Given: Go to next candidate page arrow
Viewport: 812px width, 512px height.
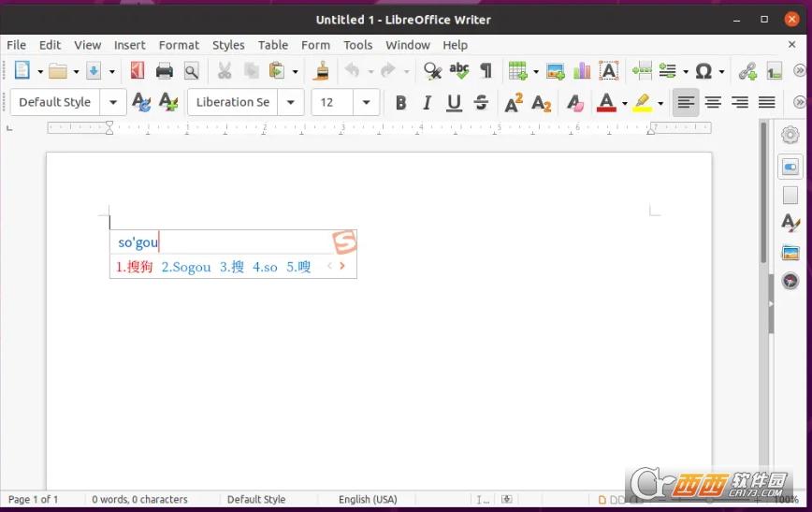Looking at the screenshot, I should click(x=341, y=266).
